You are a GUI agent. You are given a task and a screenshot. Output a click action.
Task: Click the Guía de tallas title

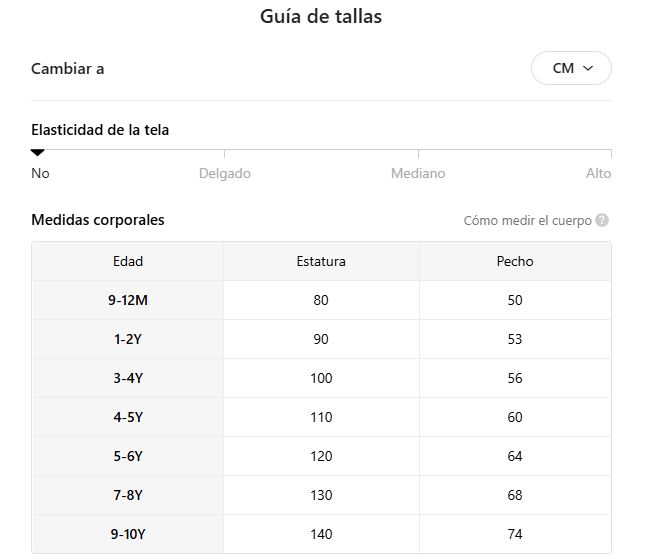coord(321,16)
